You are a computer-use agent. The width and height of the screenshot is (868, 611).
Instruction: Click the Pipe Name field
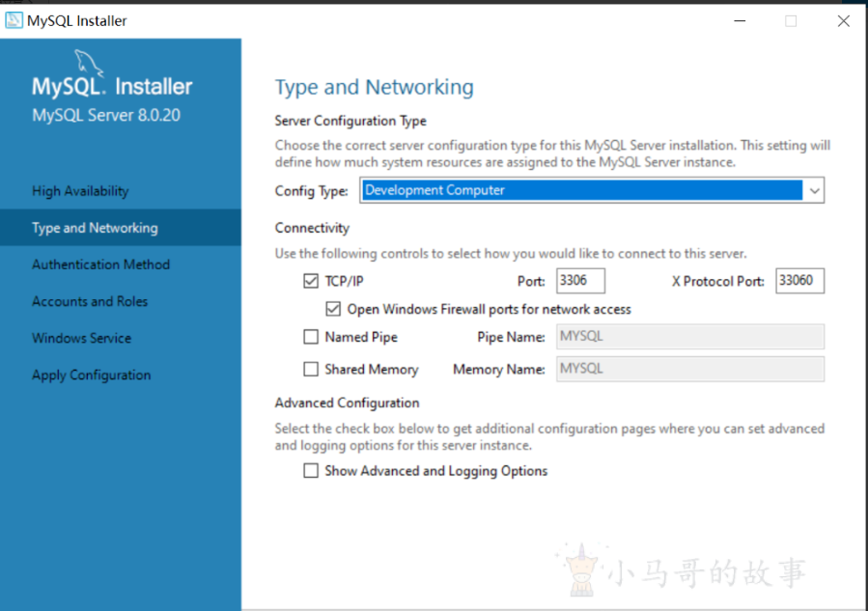click(690, 337)
